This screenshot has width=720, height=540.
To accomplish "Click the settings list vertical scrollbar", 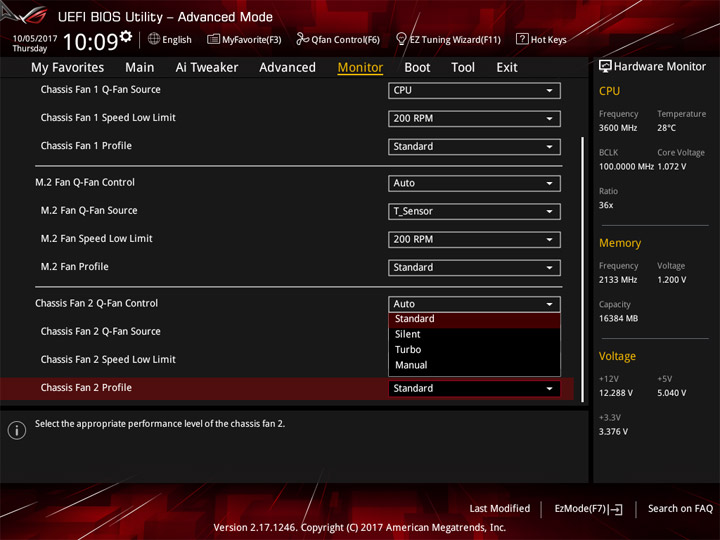I will pyautogui.click(x=583, y=270).
